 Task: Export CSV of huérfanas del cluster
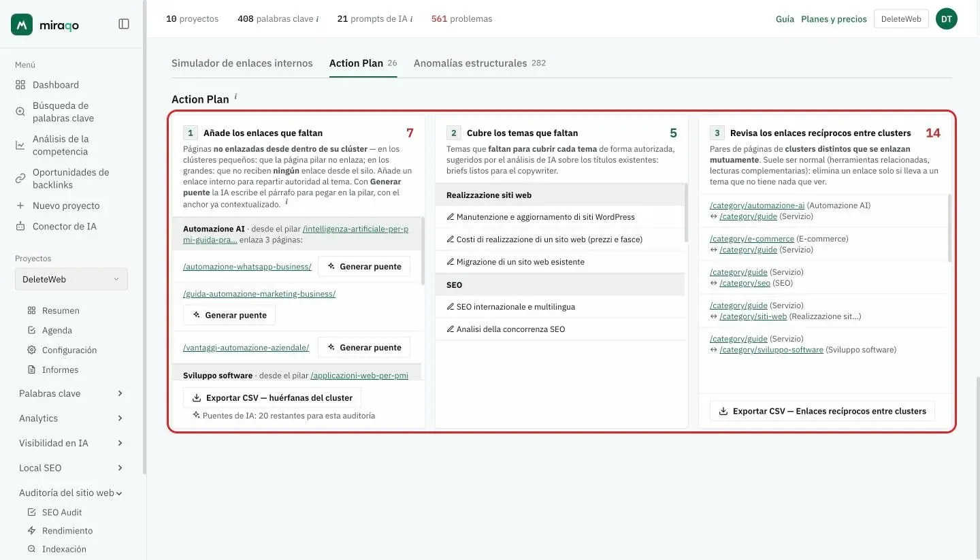tap(272, 398)
